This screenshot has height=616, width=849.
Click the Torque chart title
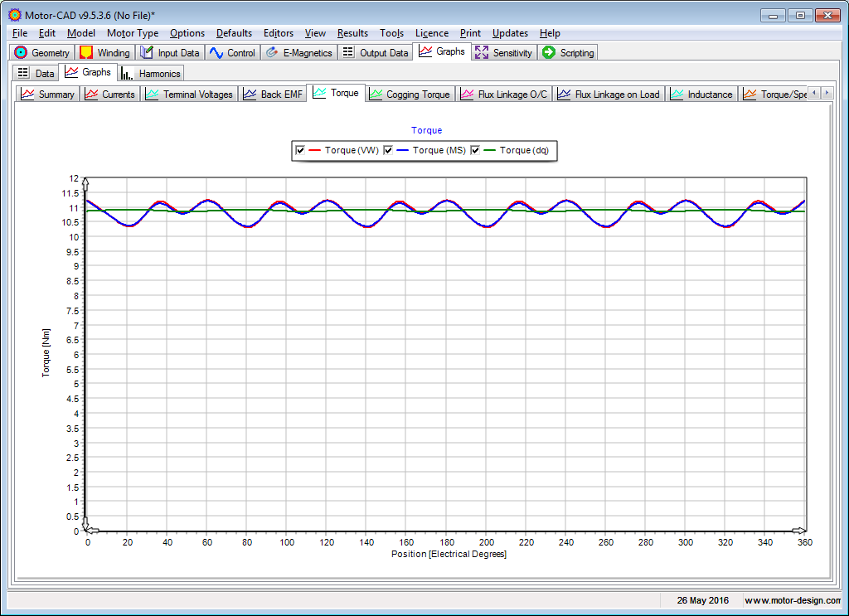[427, 130]
